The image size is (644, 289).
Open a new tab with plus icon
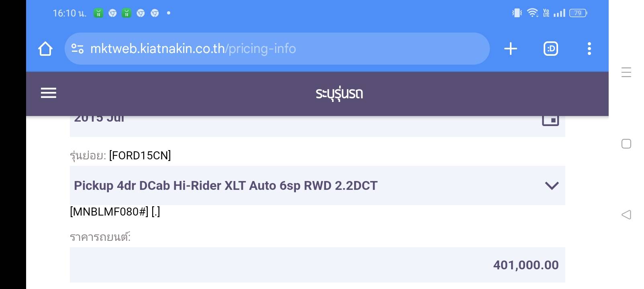click(x=510, y=49)
